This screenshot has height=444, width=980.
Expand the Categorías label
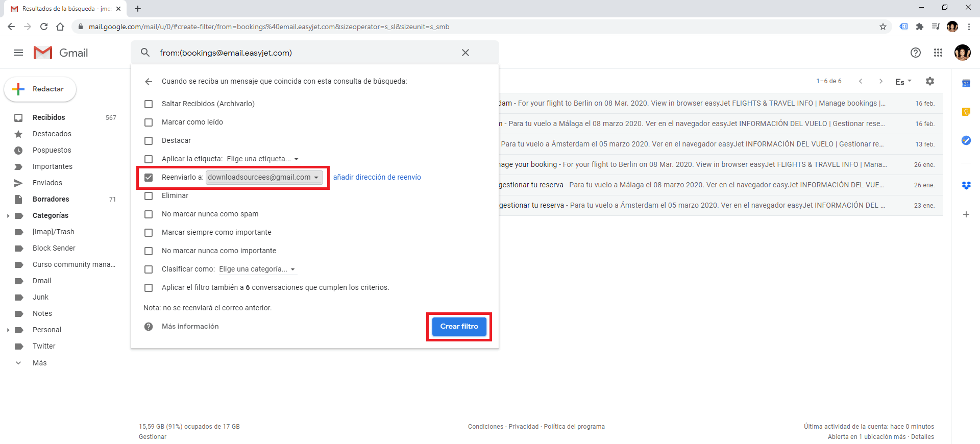tap(8, 216)
